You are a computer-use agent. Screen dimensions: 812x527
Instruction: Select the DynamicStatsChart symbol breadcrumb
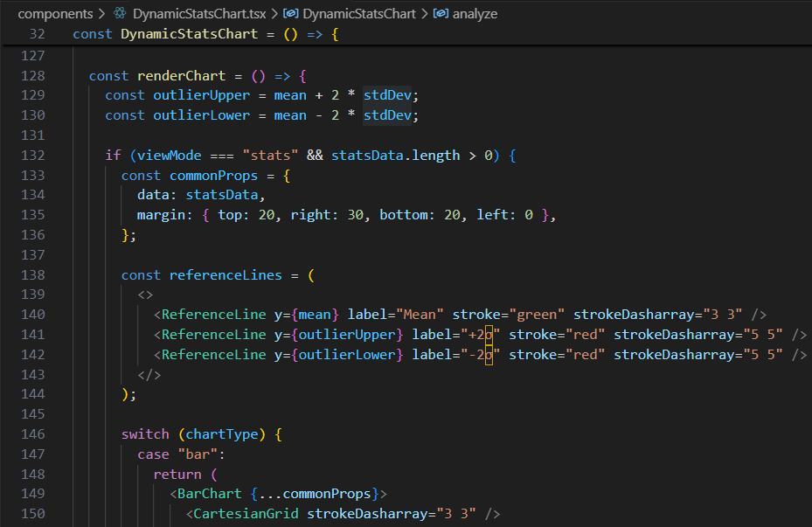click(359, 14)
